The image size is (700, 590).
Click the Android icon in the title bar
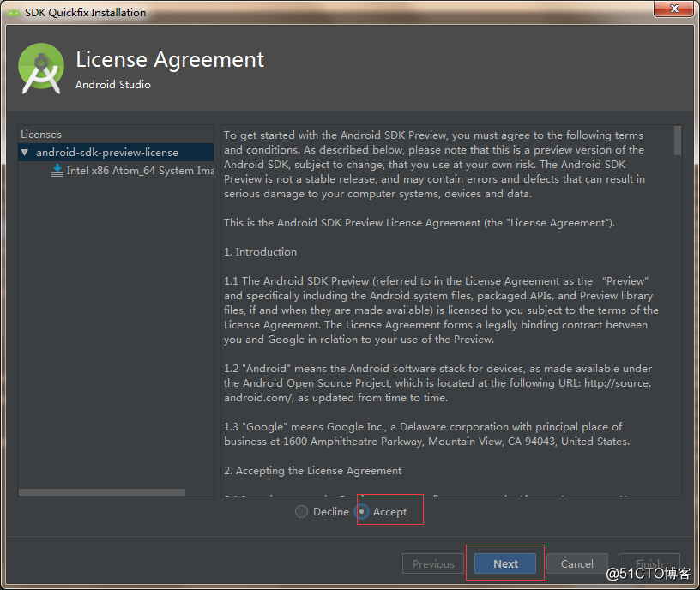tap(14, 13)
